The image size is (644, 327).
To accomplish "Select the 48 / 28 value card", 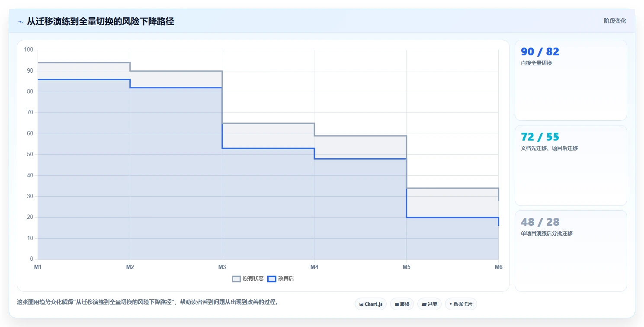I will coord(570,251).
